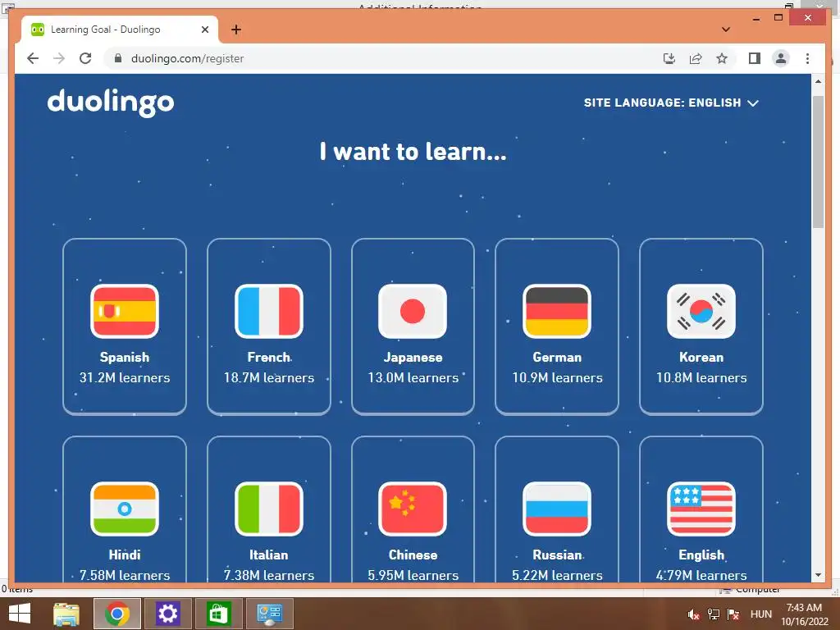Reload the Duolingo page
Image resolution: width=840 pixels, height=630 pixels.
[85, 58]
